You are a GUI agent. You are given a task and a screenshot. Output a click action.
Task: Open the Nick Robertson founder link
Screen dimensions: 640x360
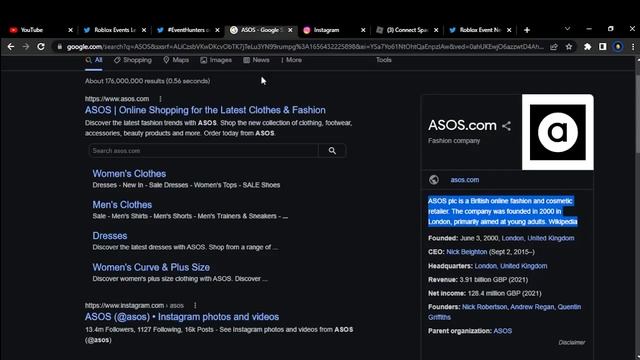pyautogui.click(x=485, y=307)
